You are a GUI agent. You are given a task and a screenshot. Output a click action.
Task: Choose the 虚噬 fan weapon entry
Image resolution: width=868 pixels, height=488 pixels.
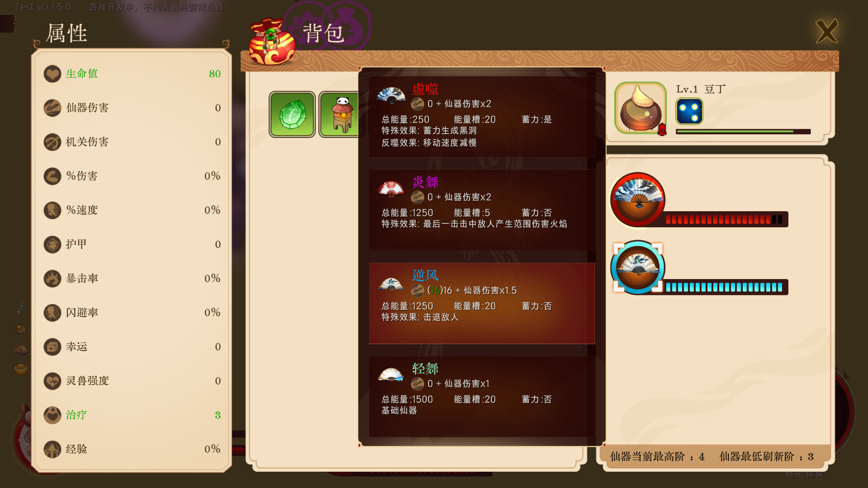[482, 116]
